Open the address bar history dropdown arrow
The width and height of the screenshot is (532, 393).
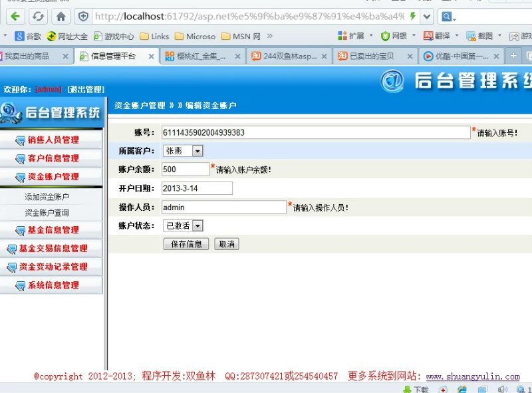click(427, 16)
